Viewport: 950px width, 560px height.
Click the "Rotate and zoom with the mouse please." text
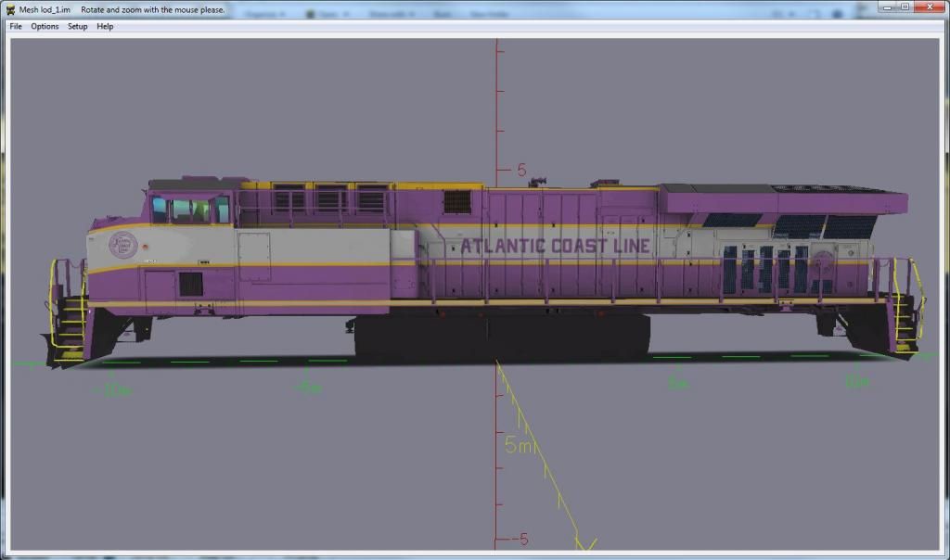click(153, 9)
